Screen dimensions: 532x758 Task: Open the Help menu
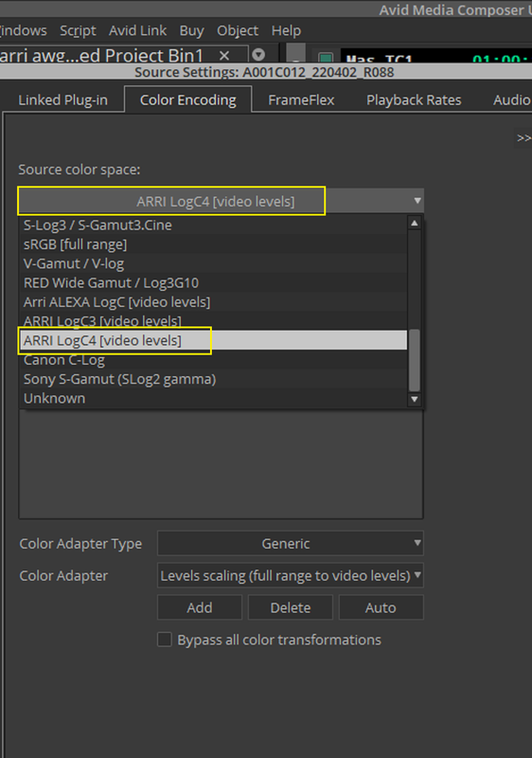[286, 31]
